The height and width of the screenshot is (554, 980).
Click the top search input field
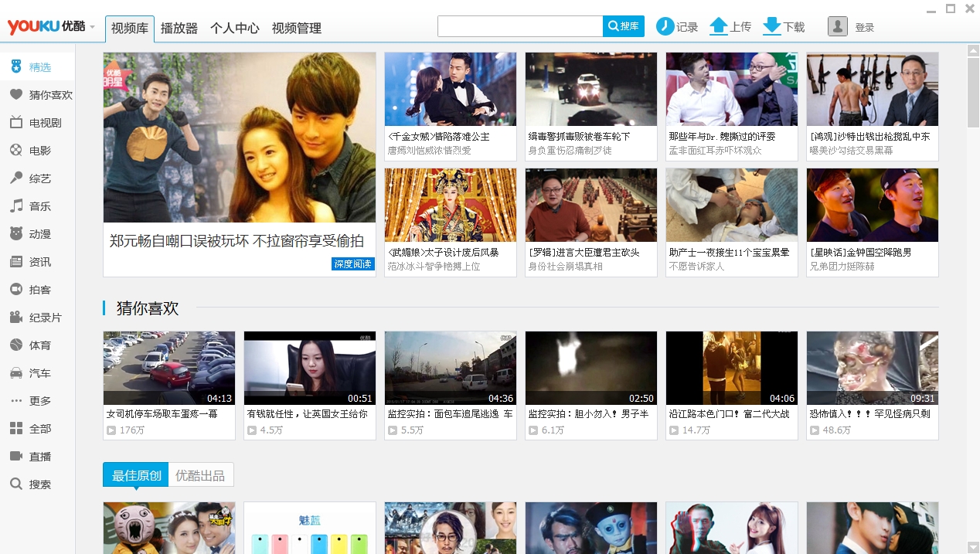click(519, 26)
